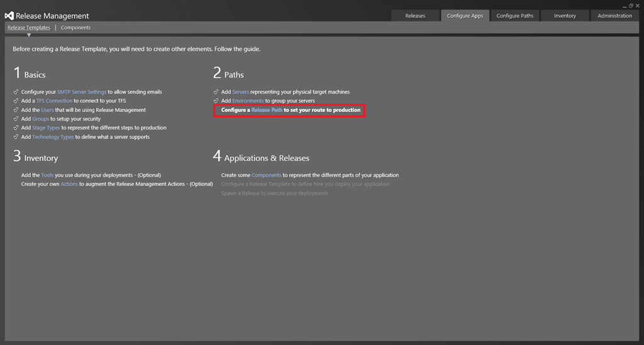Click the Before creating a Release Template guide text

tap(136, 49)
